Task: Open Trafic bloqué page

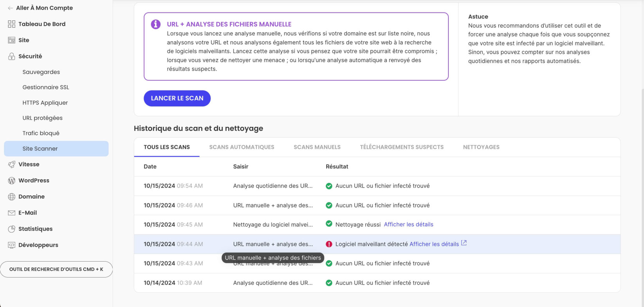Action: 41,133
